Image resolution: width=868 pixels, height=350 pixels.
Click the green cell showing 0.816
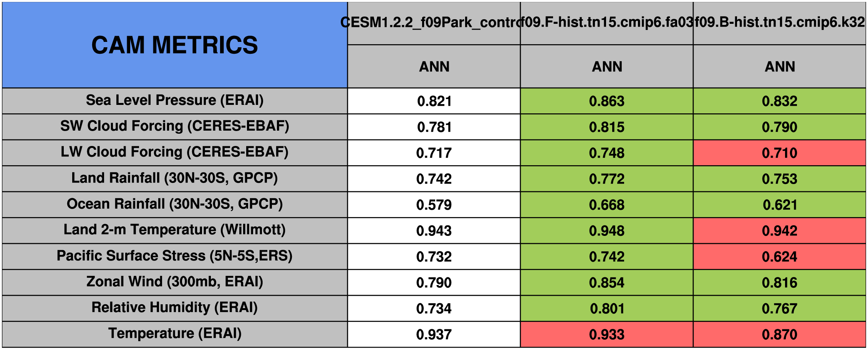click(779, 283)
